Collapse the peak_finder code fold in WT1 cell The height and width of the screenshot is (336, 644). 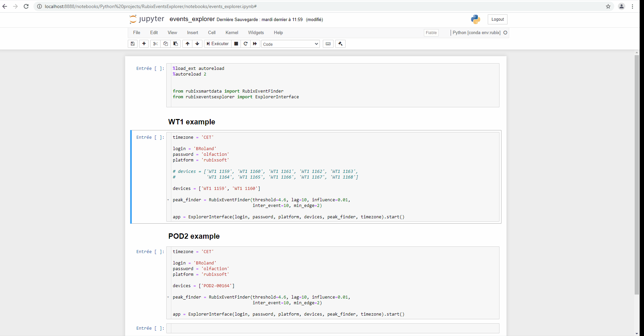click(x=168, y=200)
